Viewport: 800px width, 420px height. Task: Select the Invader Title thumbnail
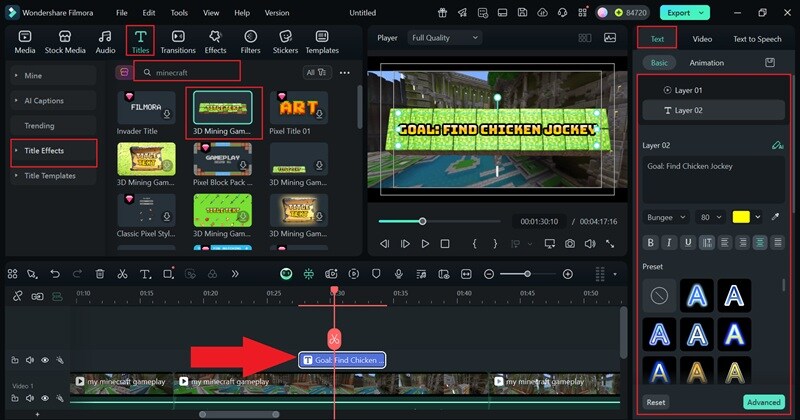tap(146, 108)
